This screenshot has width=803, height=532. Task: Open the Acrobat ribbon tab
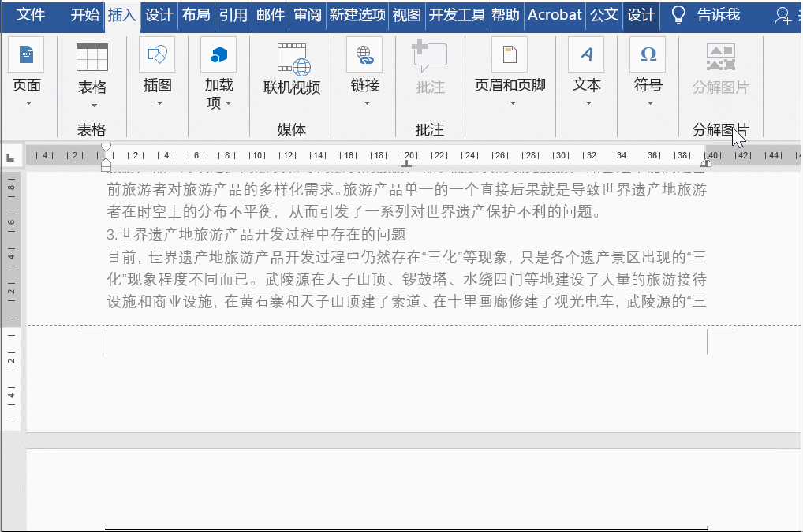[554, 14]
